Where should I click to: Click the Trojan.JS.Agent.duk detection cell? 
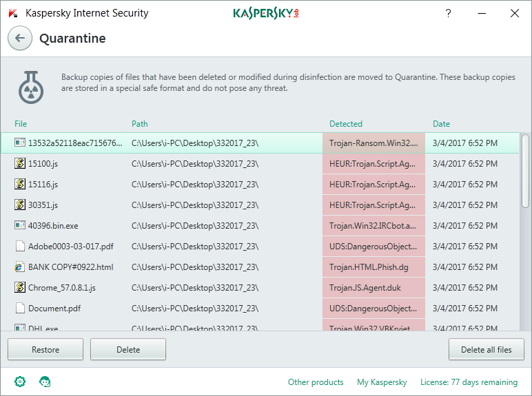click(x=374, y=288)
